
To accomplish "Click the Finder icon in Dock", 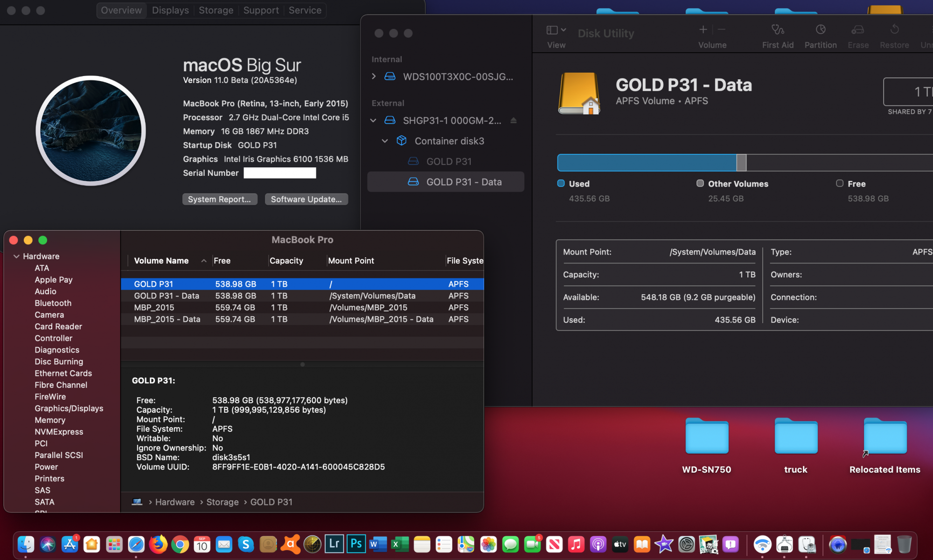I will (x=26, y=544).
